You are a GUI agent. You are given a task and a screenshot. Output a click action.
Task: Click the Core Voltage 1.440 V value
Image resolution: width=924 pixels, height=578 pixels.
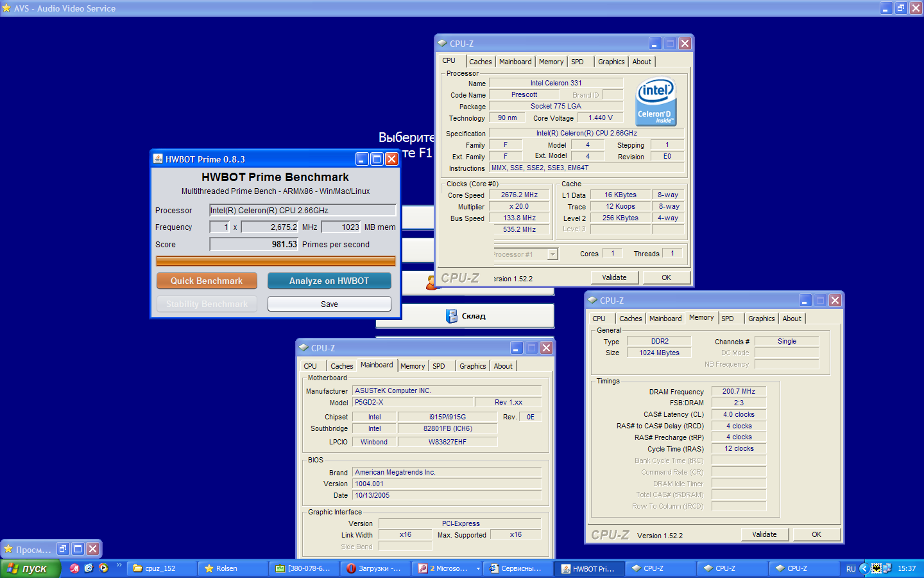coord(601,118)
